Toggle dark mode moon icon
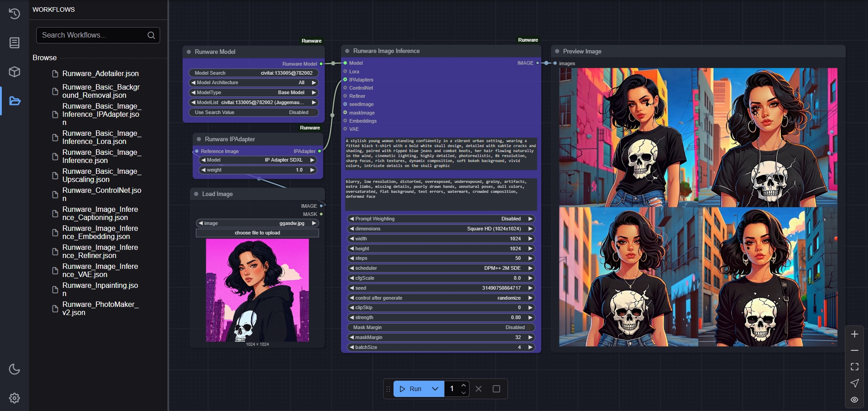The height and width of the screenshot is (411, 868). click(14, 369)
